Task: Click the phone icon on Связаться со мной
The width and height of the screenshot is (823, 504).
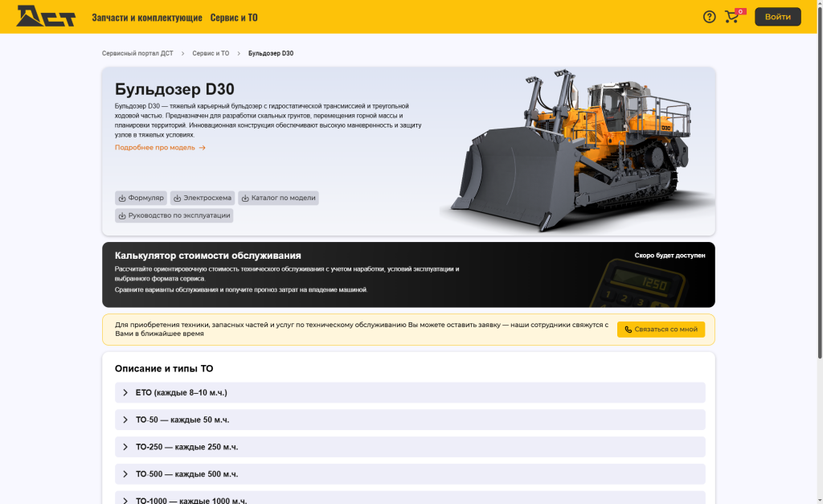Action: click(x=628, y=330)
